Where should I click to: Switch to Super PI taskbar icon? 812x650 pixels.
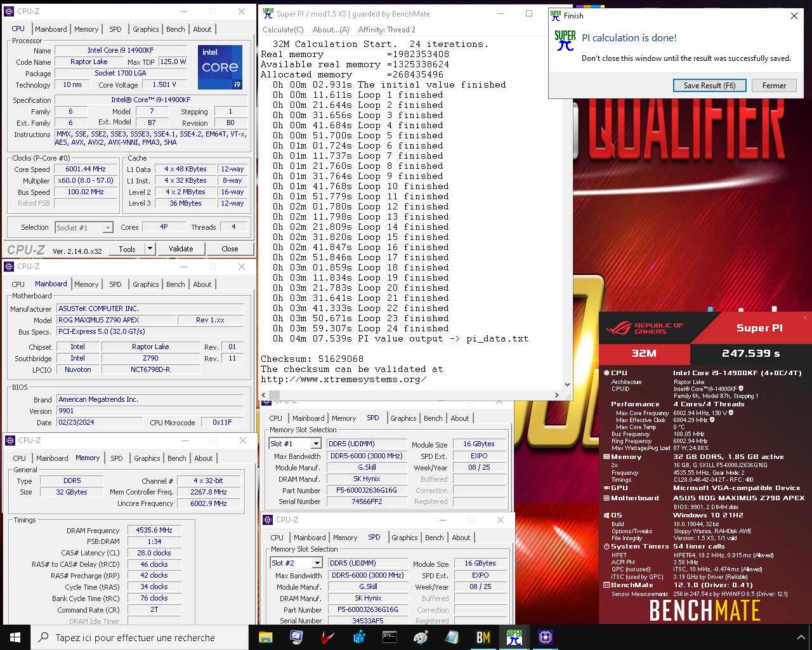coord(514,637)
